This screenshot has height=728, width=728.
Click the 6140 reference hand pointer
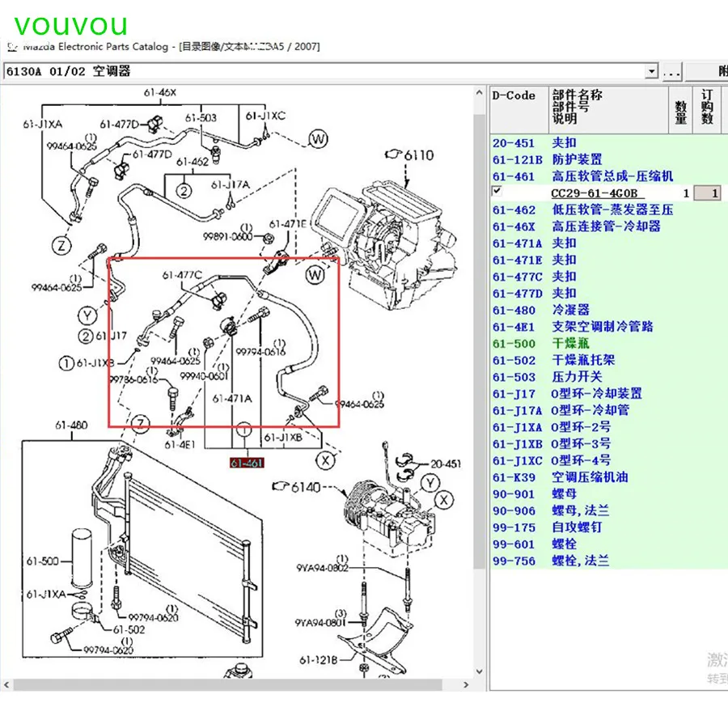coord(281,486)
